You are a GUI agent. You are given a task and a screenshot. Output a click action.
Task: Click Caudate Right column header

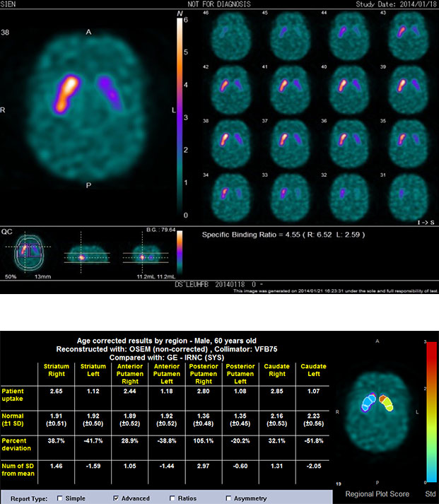(276, 370)
